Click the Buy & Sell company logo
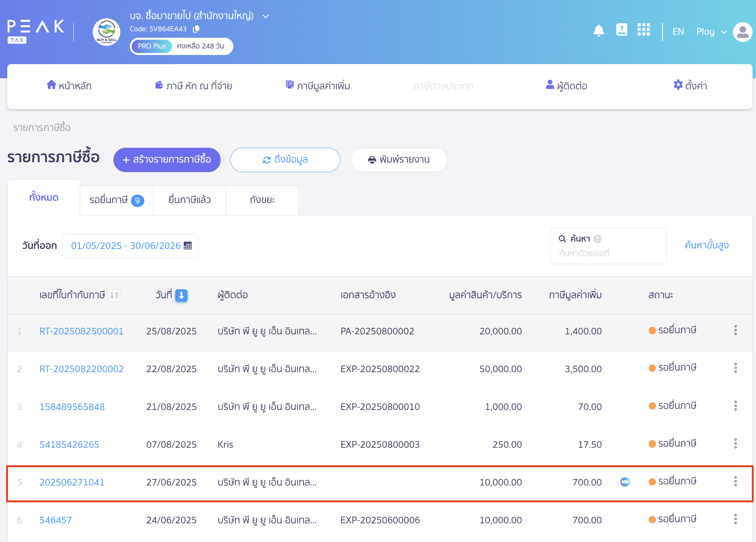 [x=107, y=32]
